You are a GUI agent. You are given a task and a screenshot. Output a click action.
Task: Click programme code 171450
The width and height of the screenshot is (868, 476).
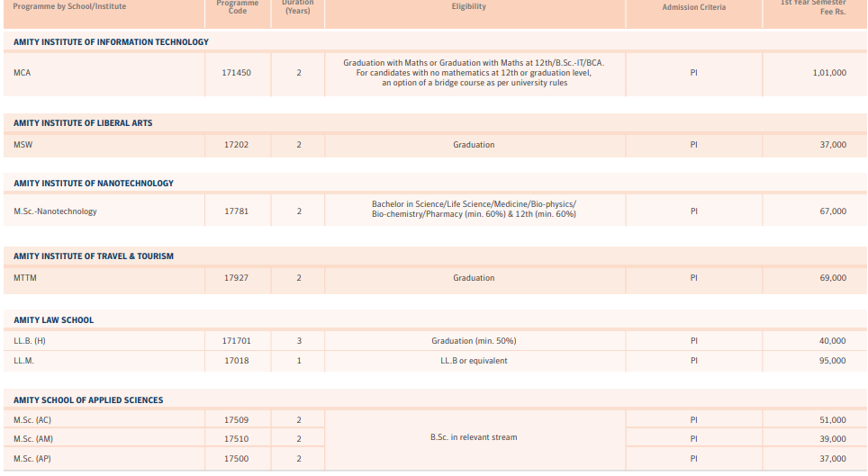(x=236, y=73)
